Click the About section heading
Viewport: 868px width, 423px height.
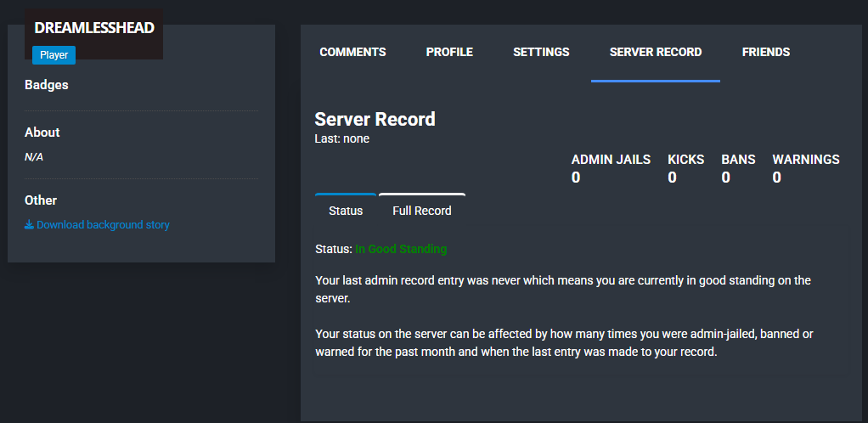click(42, 133)
